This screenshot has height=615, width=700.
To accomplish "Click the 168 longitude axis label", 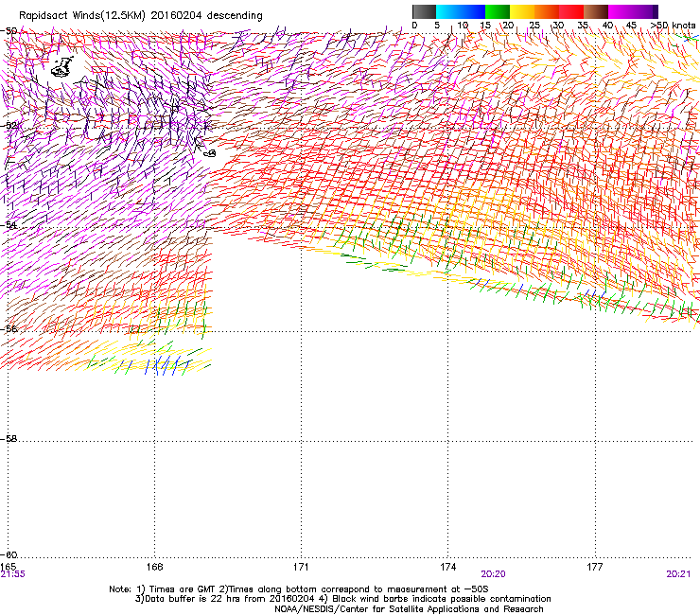I will coord(154,567).
